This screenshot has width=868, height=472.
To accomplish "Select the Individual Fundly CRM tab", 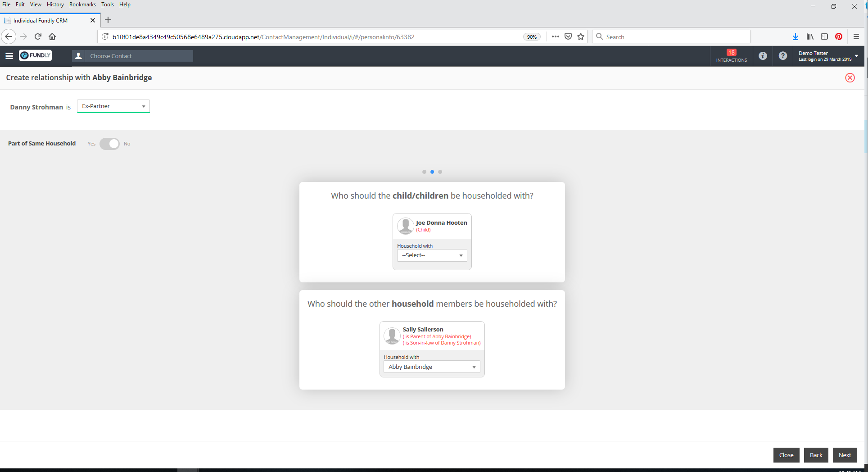I will [50, 20].
